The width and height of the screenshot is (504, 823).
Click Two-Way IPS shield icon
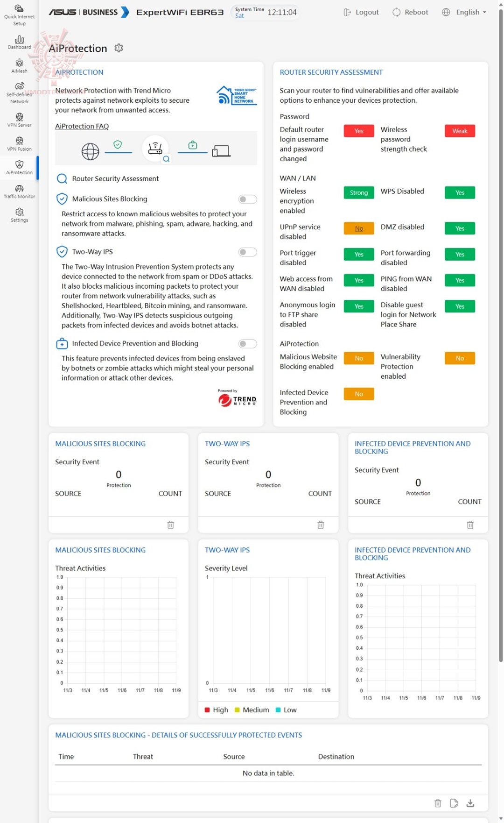tap(62, 252)
